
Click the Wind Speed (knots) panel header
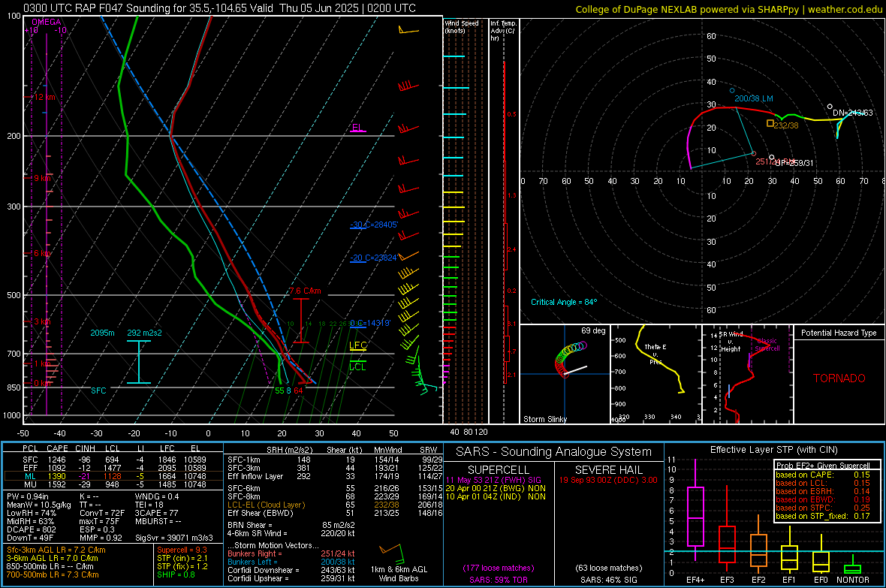click(461, 26)
